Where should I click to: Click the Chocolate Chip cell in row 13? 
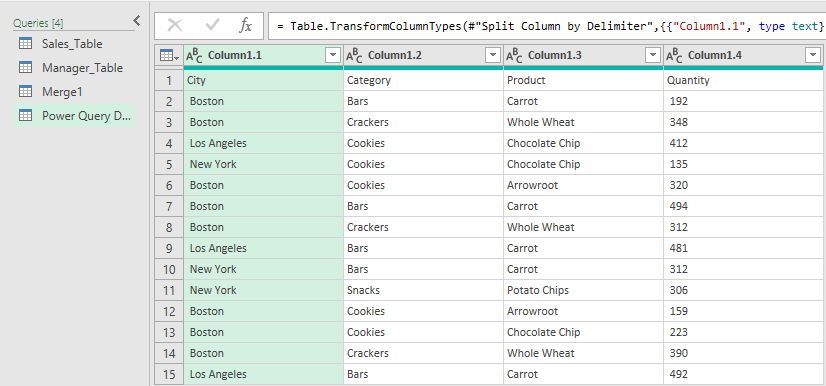click(584, 332)
